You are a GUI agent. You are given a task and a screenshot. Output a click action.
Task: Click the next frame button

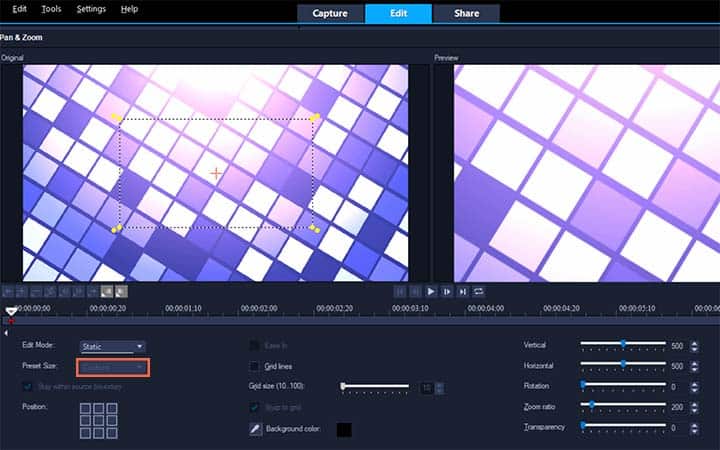[446, 292]
